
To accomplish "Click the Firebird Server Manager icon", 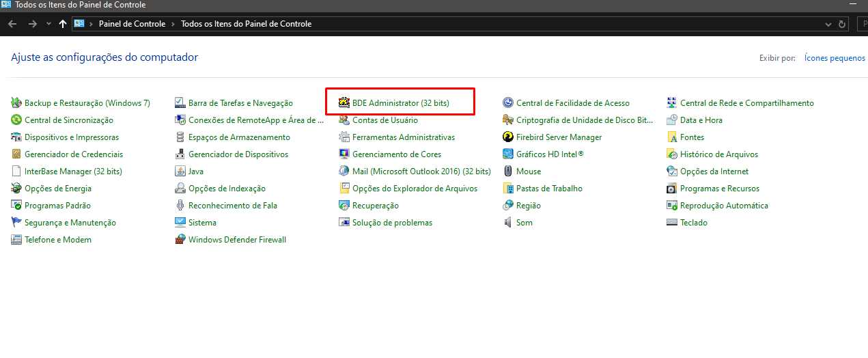I will click(x=508, y=137).
